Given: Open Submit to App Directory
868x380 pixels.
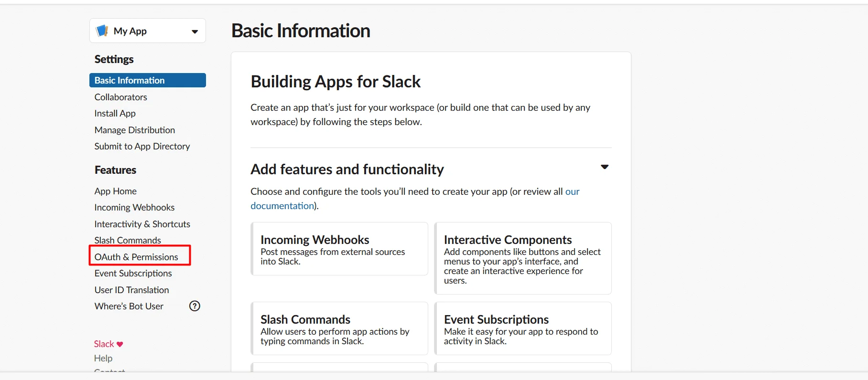Looking at the screenshot, I should click(142, 146).
